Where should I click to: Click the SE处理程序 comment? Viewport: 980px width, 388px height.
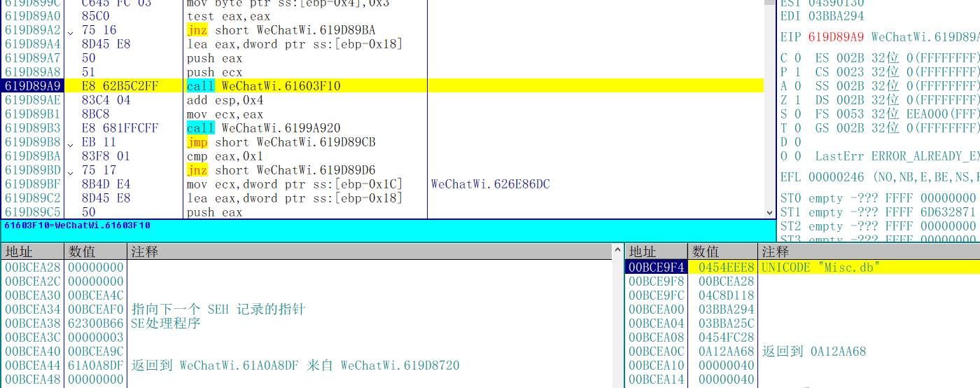pyautogui.click(x=166, y=323)
